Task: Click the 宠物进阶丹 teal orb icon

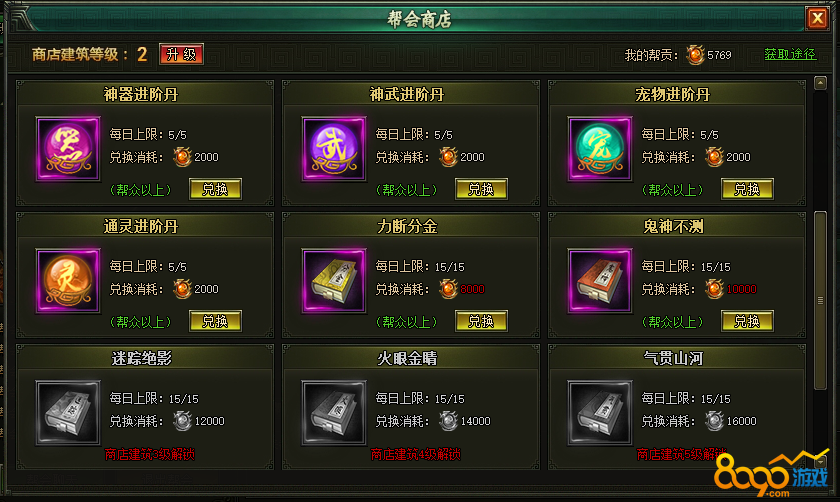Action: click(x=600, y=149)
